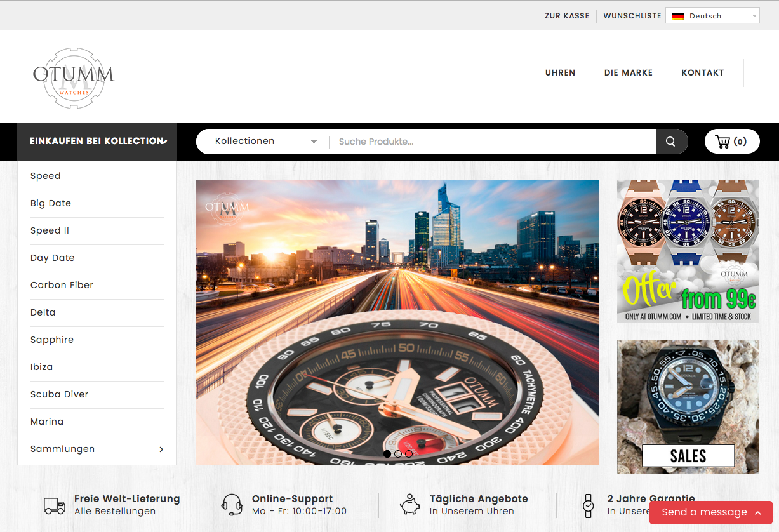The width and height of the screenshot is (779, 532).
Task: Open the Wunschliste link
Action: click(x=632, y=16)
